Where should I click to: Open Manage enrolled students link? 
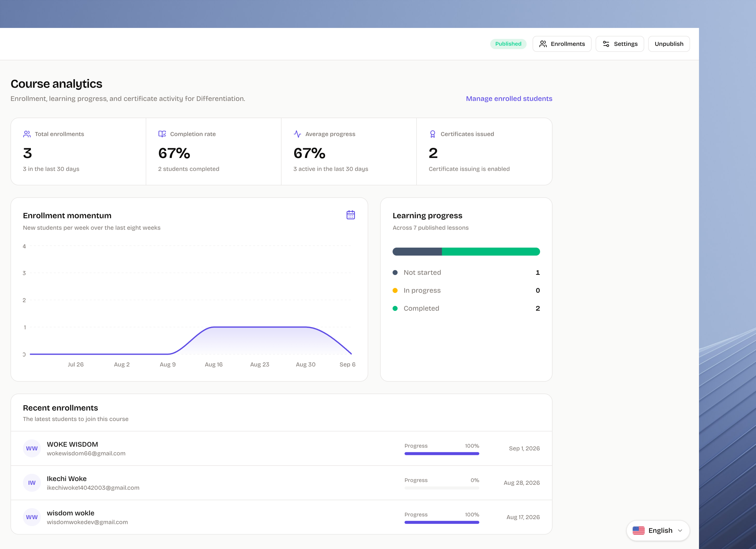(509, 99)
